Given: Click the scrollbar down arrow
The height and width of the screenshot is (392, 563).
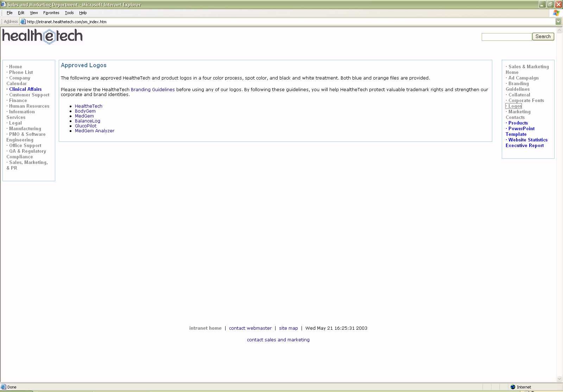Looking at the screenshot, I should pyautogui.click(x=559, y=379).
